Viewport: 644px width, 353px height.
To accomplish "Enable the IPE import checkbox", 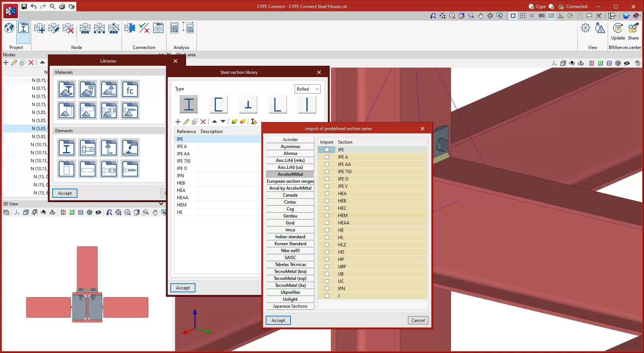I will [327, 150].
